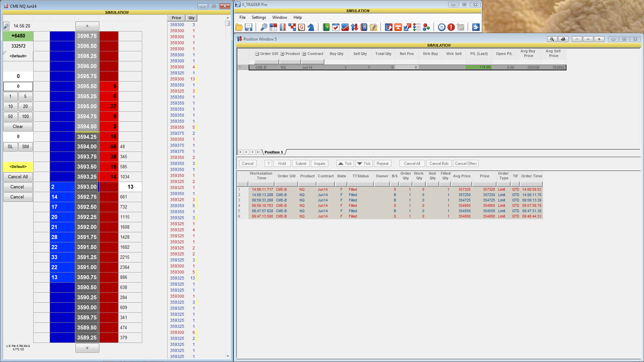Click the Cancel Offers button
This screenshot has width=644, height=362.
(x=466, y=164)
